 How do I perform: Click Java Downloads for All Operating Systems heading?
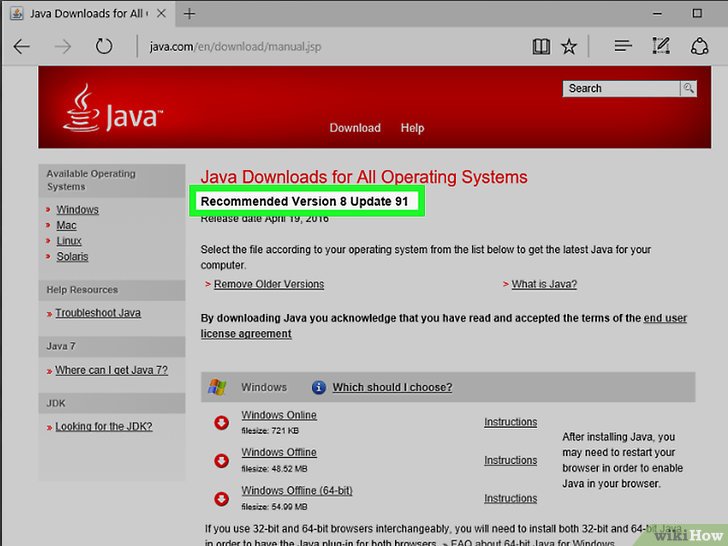point(364,177)
